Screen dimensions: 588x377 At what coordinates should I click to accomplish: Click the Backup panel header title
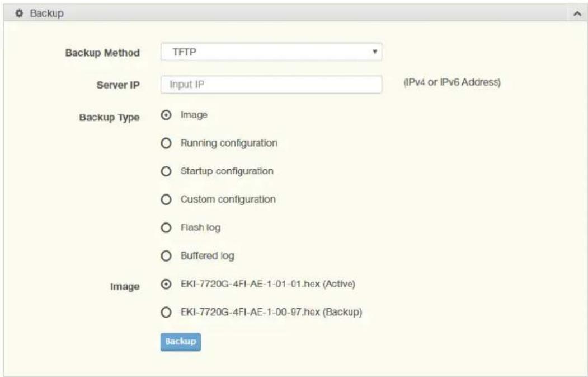47,13
